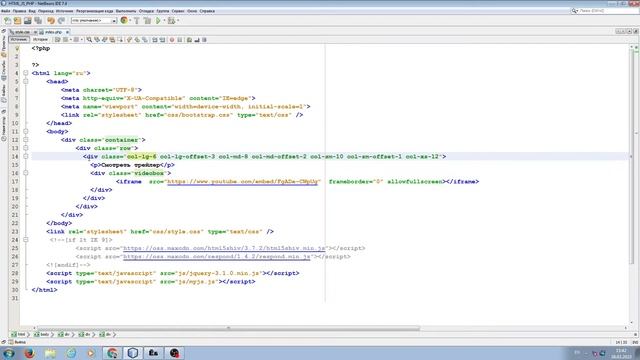Open the Окно menu
The image size is (640, 360).
[192, 11]
